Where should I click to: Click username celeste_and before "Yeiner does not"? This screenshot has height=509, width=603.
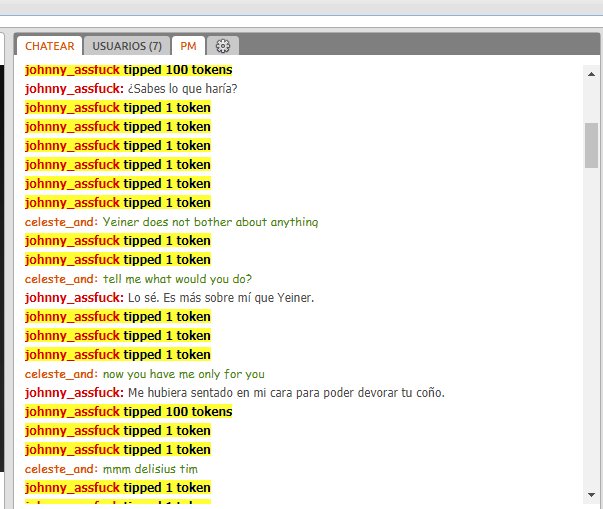[61, 222]
